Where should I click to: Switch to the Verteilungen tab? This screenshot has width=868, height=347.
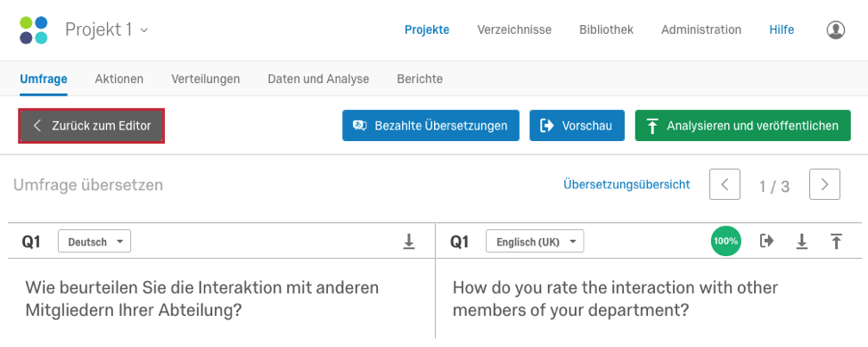point(205,78)
